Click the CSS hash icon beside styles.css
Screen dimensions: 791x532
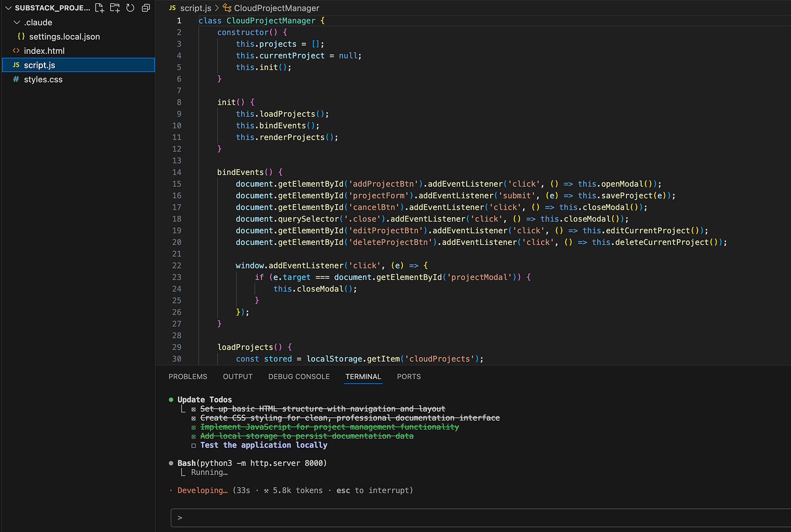[16, 79]
